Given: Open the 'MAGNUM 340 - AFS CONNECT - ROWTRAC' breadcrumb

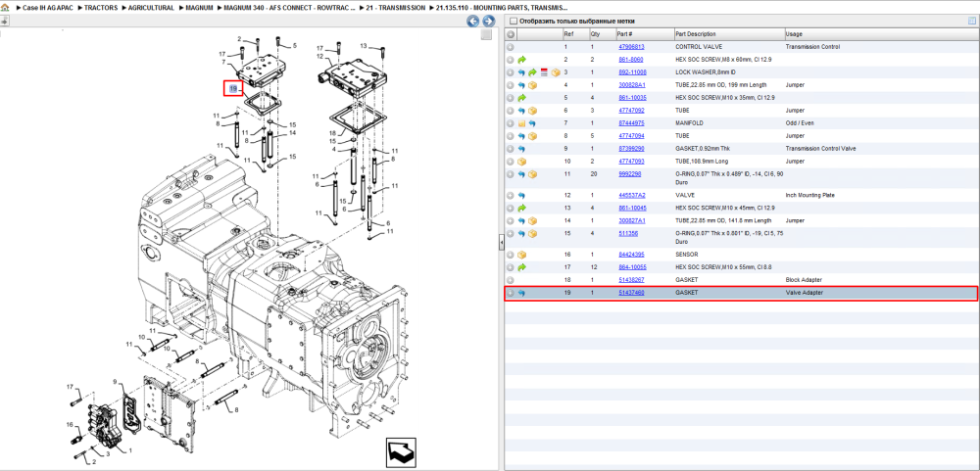Looking at the screenshot, I should coord(289,8).
